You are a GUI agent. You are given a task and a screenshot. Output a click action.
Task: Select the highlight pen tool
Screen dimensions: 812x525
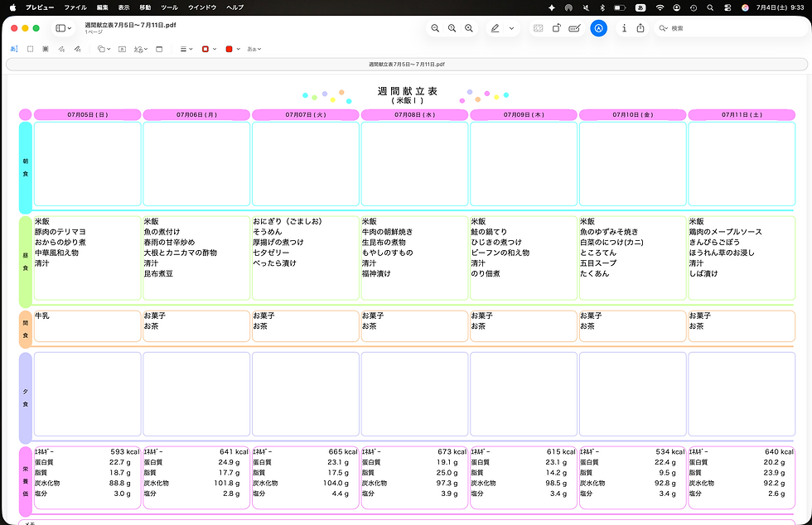[495, 28]
